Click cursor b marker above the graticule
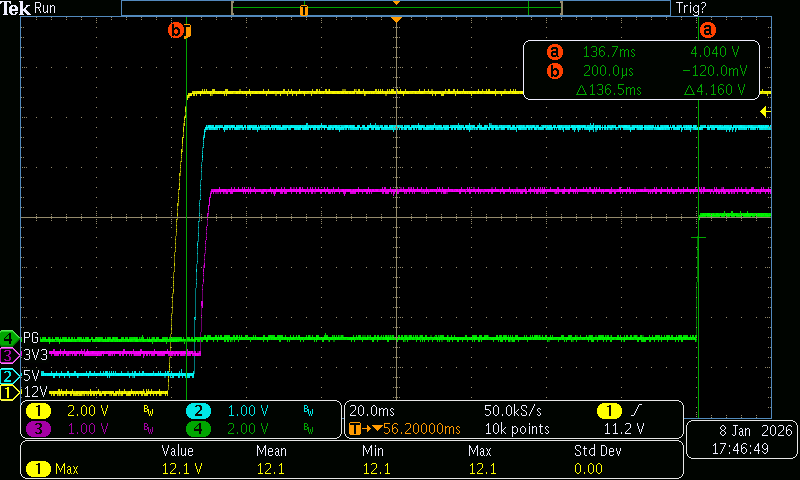This screenshot has height=480, width=800. [178, 31]
